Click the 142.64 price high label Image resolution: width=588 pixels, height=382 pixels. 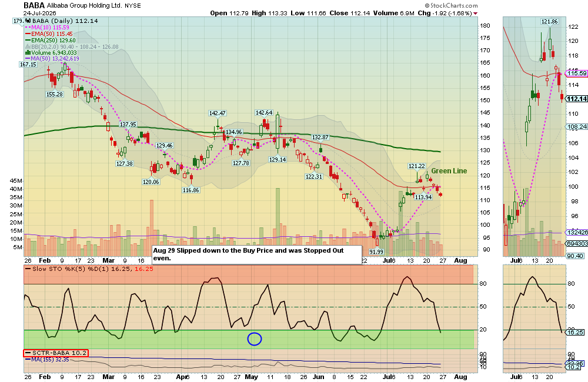coord(263,112)
